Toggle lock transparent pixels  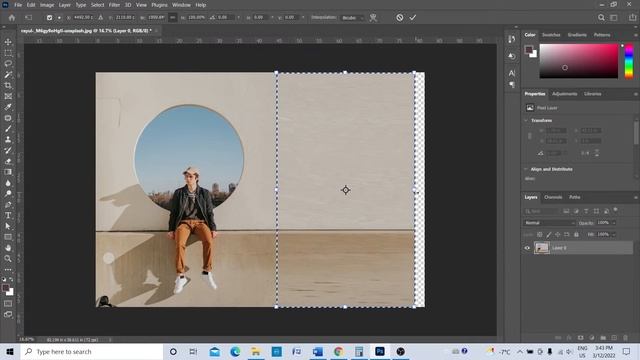tap(540, 235)
